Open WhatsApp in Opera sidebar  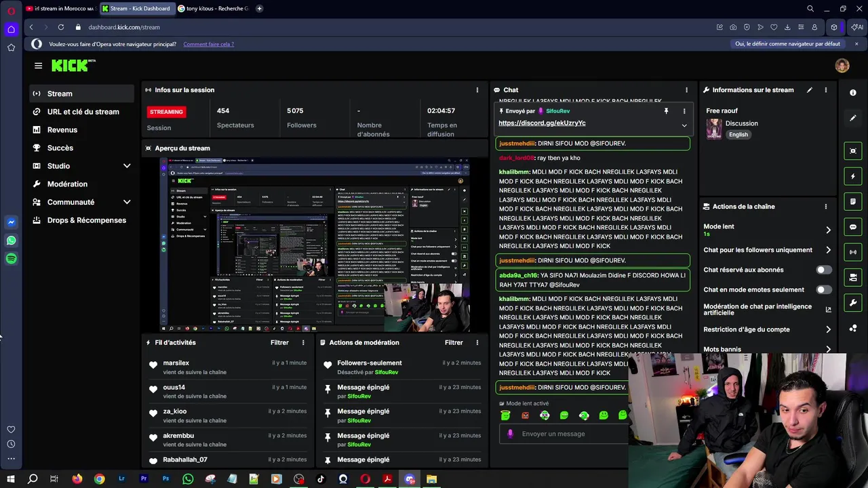11,241
